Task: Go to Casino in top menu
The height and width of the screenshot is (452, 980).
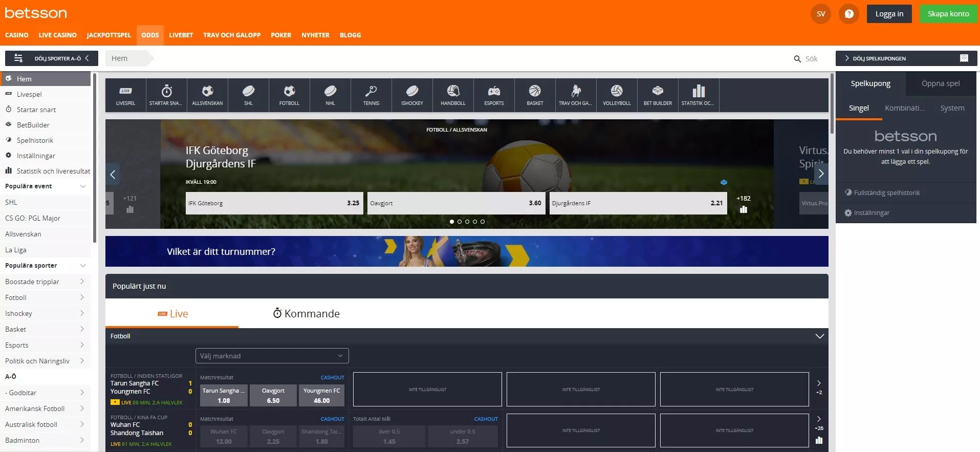Action: [x=17, y=35]
